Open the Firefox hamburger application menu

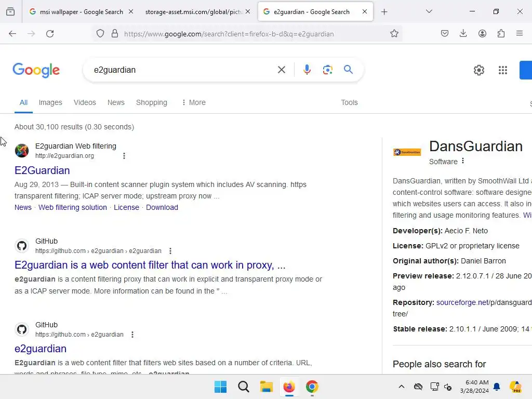click(x=520, y=34)
